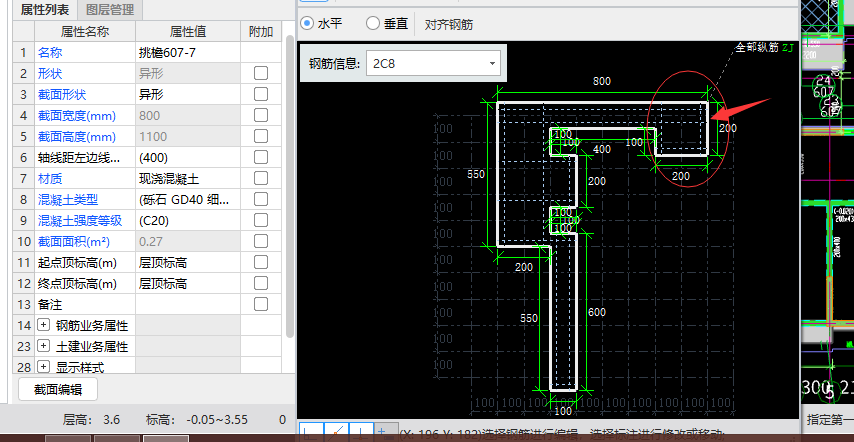Tick the 附加 checkbox for 终点顶标高(m) row

[261, 283]
